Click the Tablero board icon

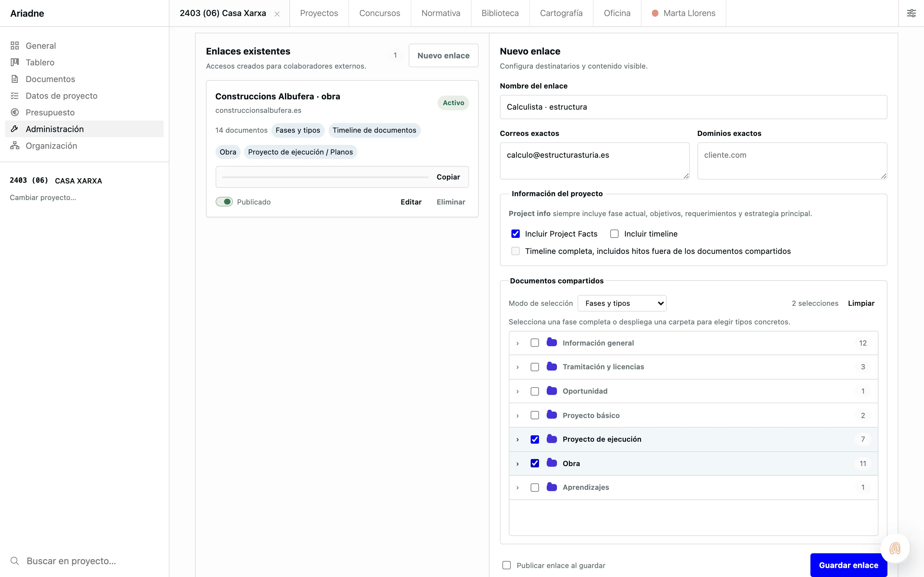point(14,62)
